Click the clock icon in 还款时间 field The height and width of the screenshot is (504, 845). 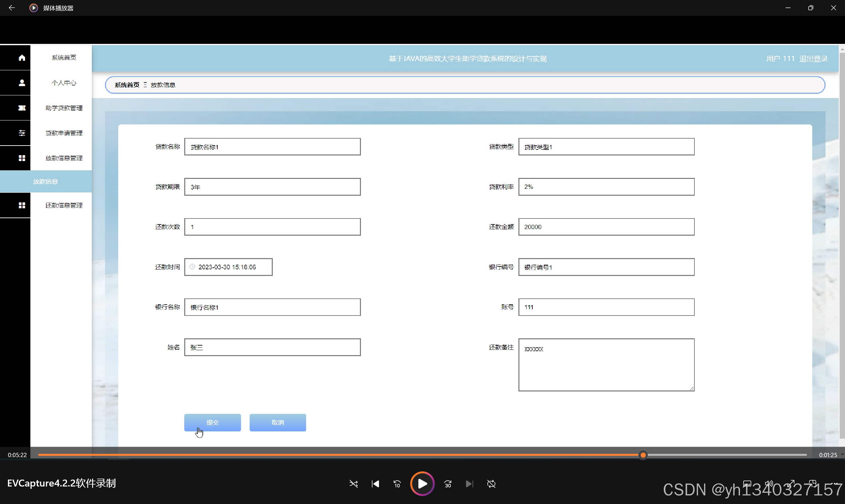pos(192,267)
